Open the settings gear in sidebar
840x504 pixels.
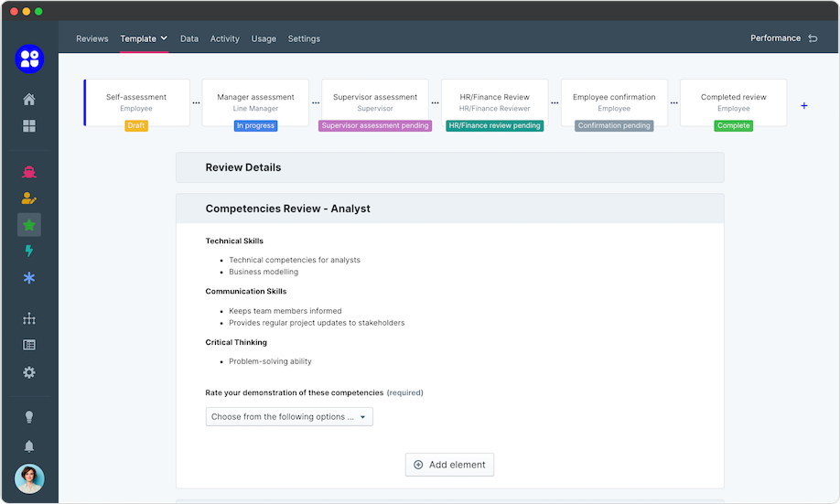(29, 372)
